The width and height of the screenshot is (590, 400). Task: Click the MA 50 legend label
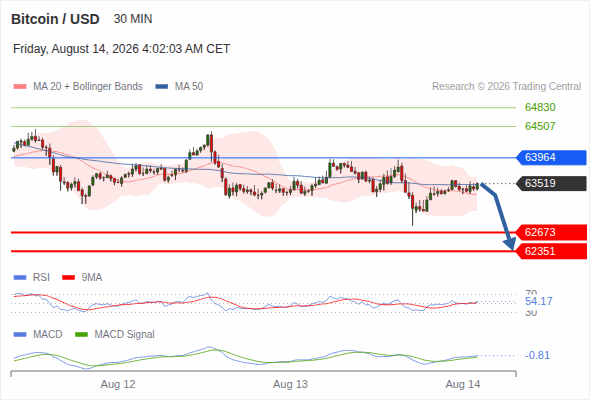pos(189,87)
